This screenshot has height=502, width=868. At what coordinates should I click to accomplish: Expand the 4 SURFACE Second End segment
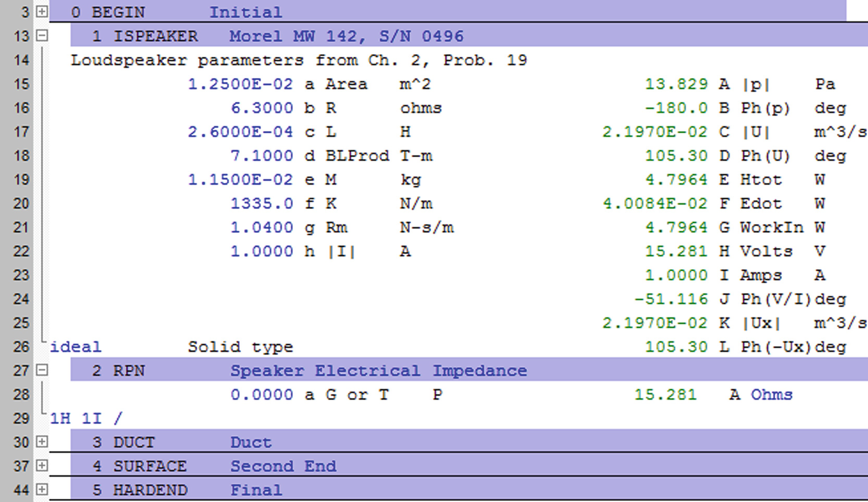(x=42, y=466)
